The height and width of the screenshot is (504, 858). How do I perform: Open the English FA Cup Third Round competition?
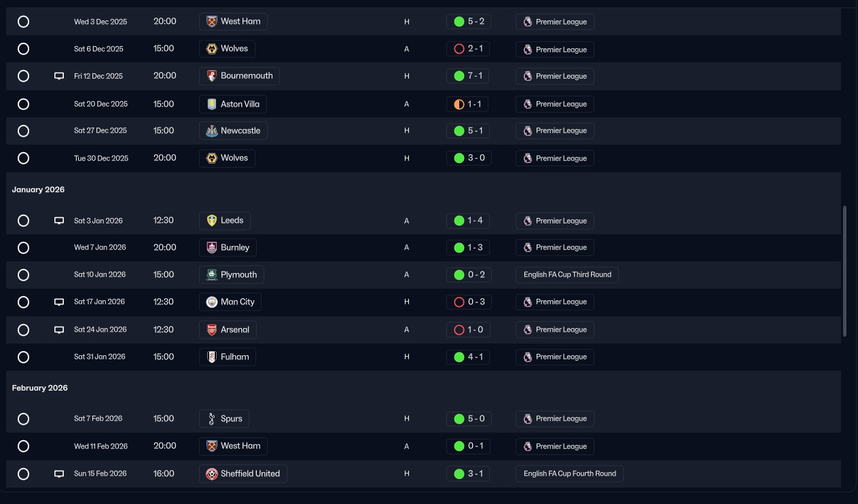(x=567, y=275)
